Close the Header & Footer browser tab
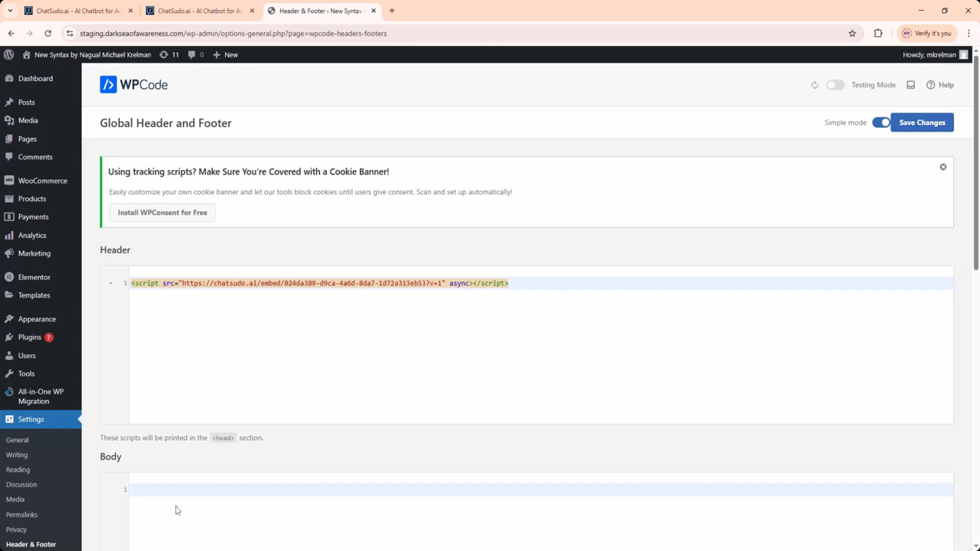This screenshot has height=551, width=980. pyautogui.click(x=374, y=11)
